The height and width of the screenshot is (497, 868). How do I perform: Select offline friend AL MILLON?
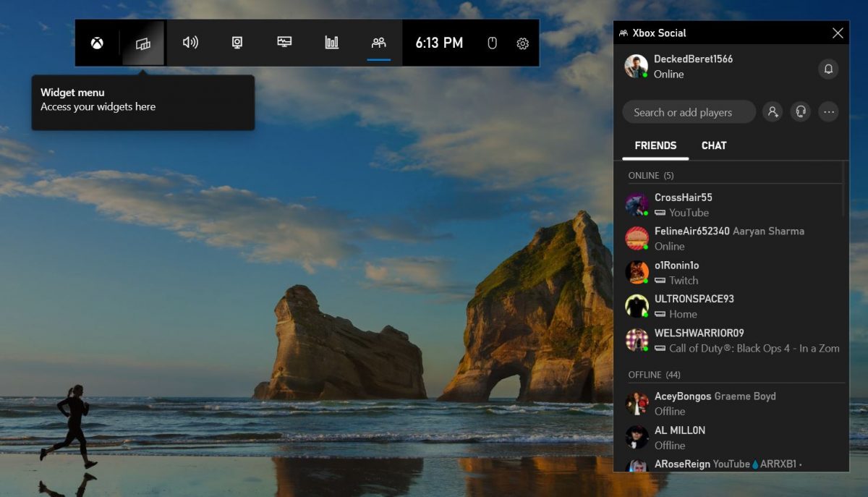pyautogui.click(x=732, y=438)
